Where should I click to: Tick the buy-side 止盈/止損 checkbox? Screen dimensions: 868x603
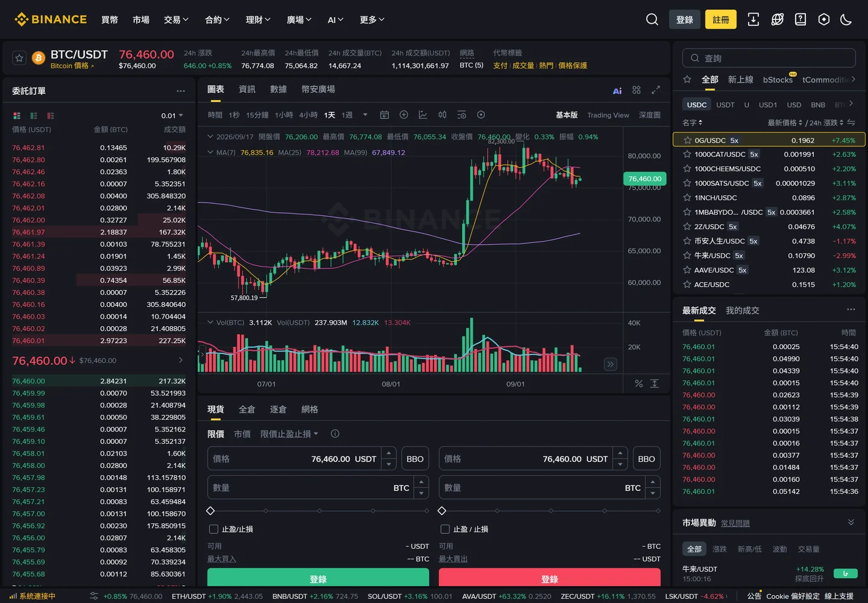coord(213,529)
